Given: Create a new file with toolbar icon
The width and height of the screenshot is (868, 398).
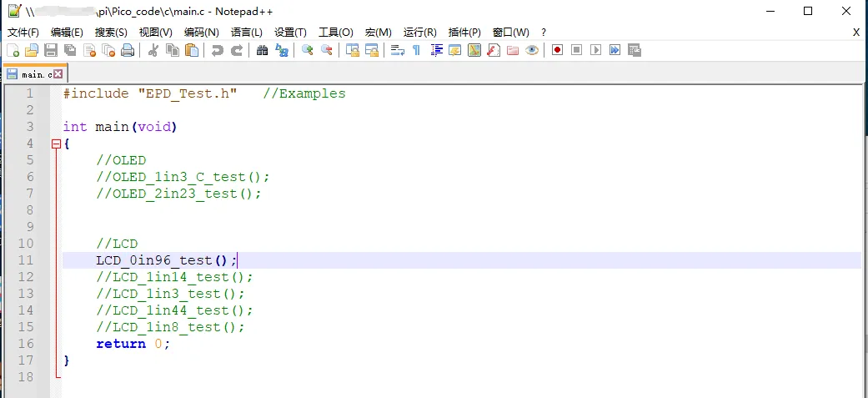Looking at the screenshot, I should (13, 50).
